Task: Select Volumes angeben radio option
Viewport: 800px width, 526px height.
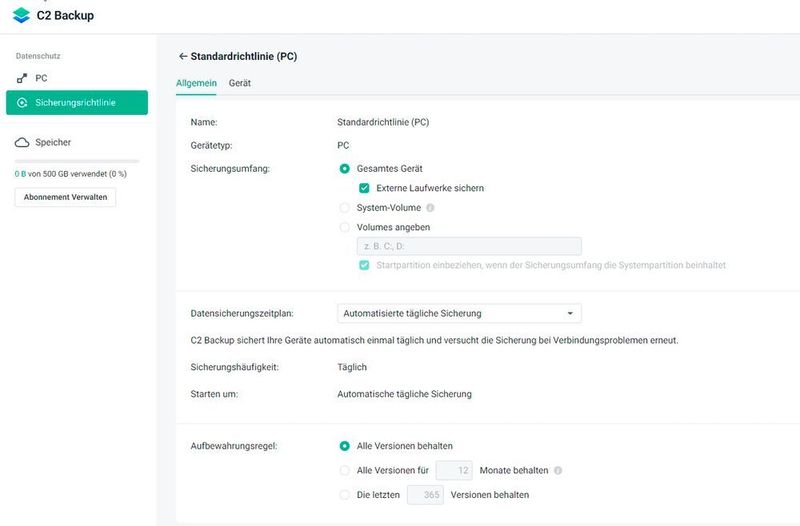Action: (346, 227)
